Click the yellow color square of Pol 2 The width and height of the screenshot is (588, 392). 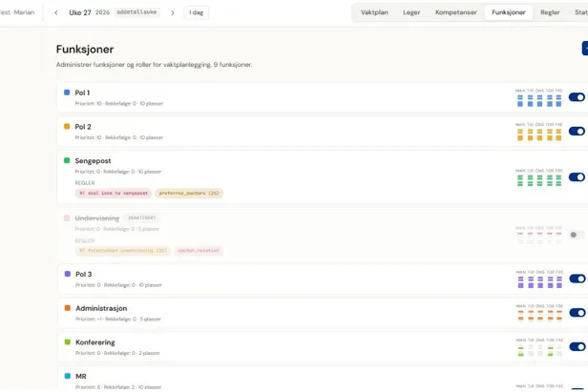click(x=67, y=126)
